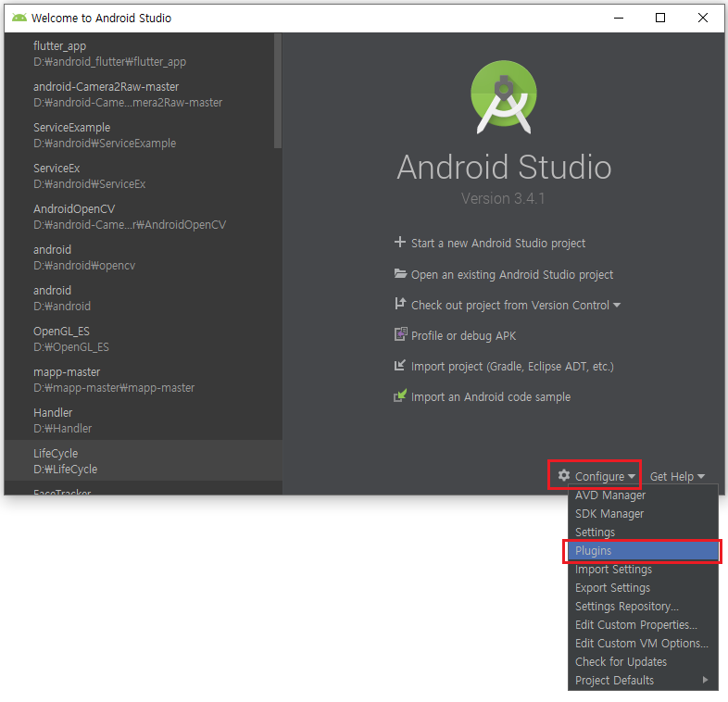Select the LifeCycle recent project
The image size is (728, 702).
click(144, 461)
